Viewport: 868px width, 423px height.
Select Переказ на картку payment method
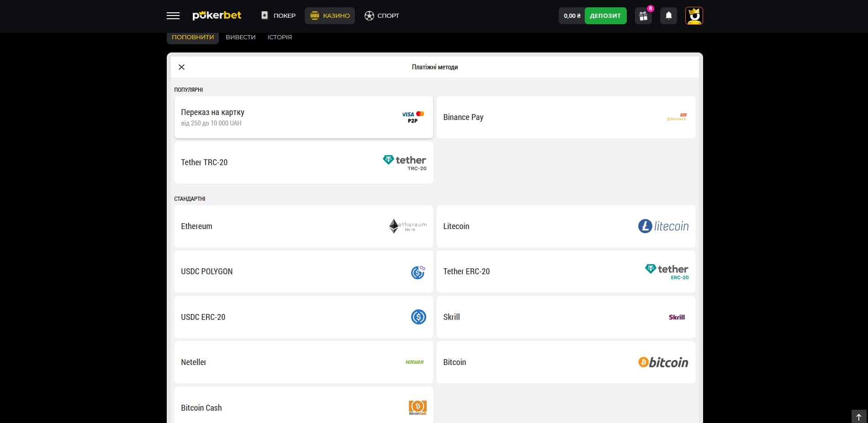click(304, 117)
